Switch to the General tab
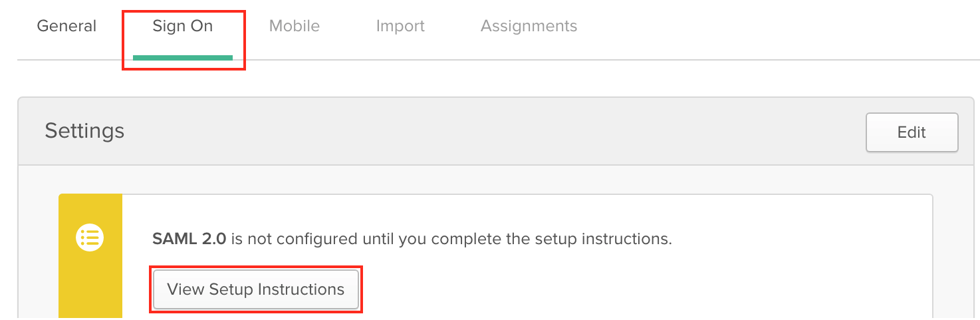 click(66, 26)
